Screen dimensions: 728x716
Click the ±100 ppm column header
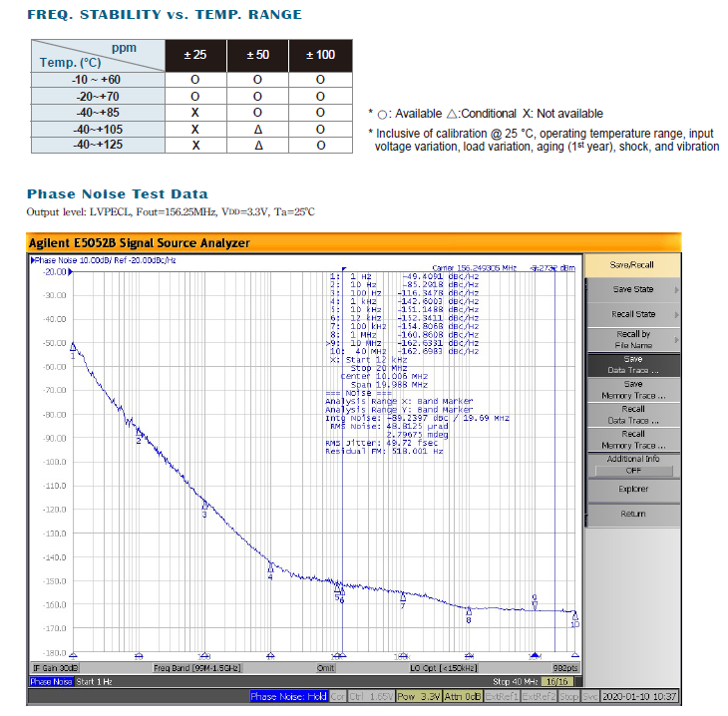coord(320,55)
